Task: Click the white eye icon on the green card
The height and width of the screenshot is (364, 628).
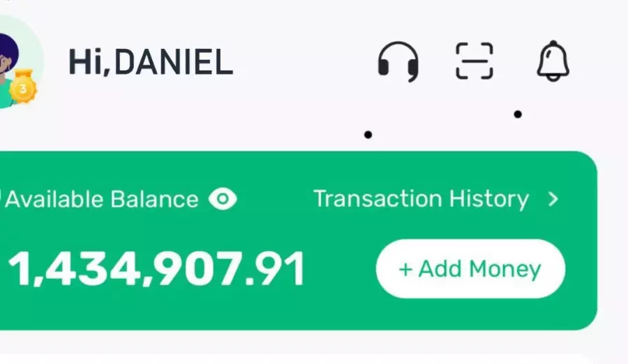Action: click(x=223, y=199)
